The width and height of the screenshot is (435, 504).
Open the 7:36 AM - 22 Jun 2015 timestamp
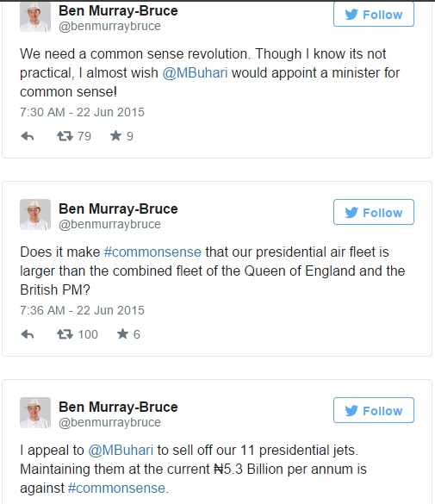point(82,310)
